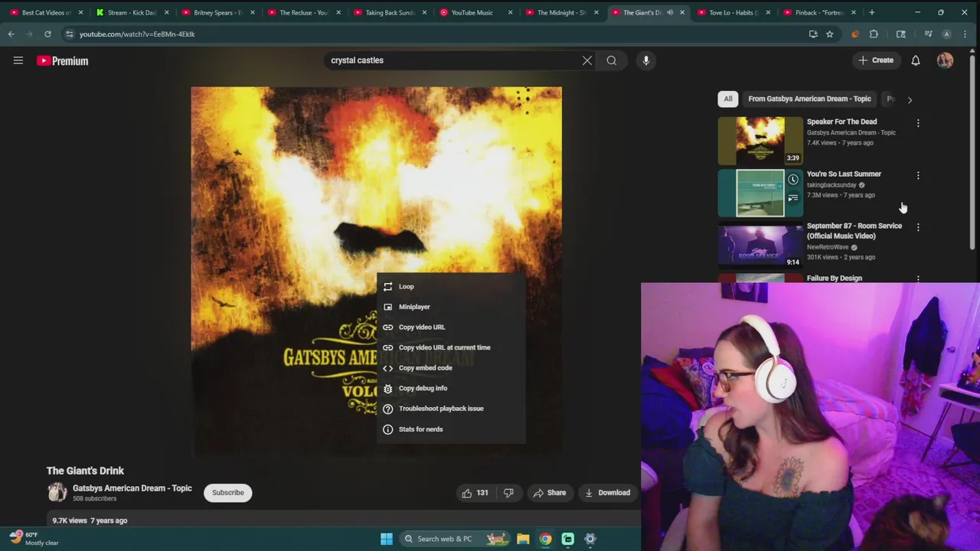The width and height of the screenshot is (980, 551).
Task: Go to the YouTube Premium home logo
Action: (x=63, y=60)
